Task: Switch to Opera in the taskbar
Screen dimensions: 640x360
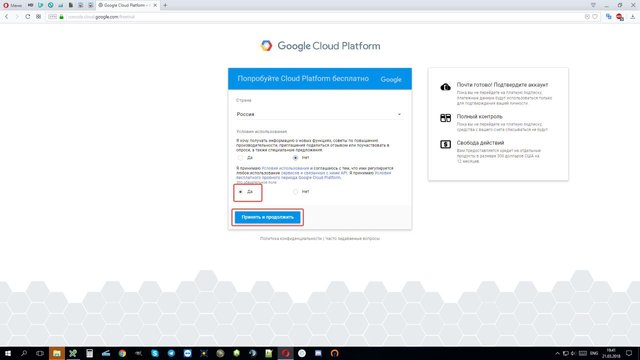Action: click(285, 353)
